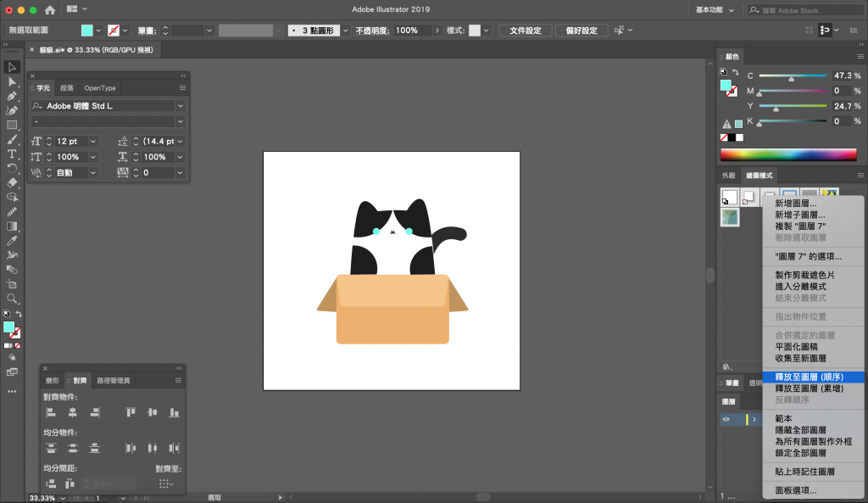Viewport: 868px width, 503px height.
Task: Choose the Zoom magnifier tool
Action: 12,299
